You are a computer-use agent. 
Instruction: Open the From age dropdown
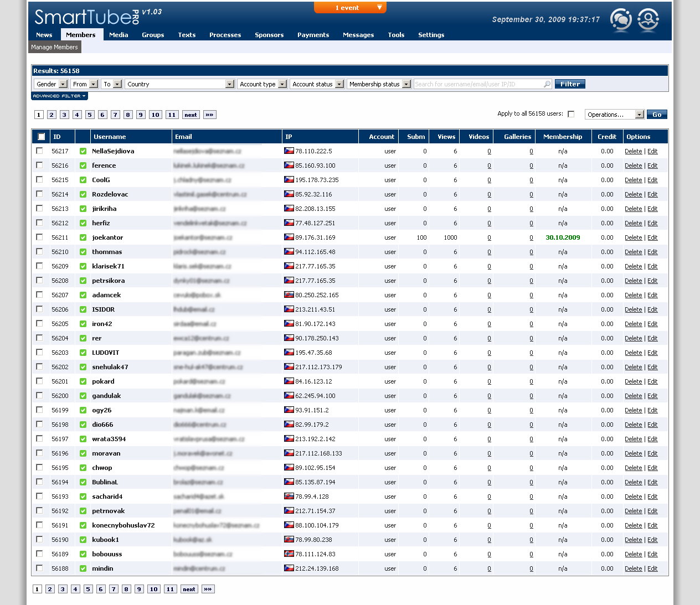coord(85,84)
